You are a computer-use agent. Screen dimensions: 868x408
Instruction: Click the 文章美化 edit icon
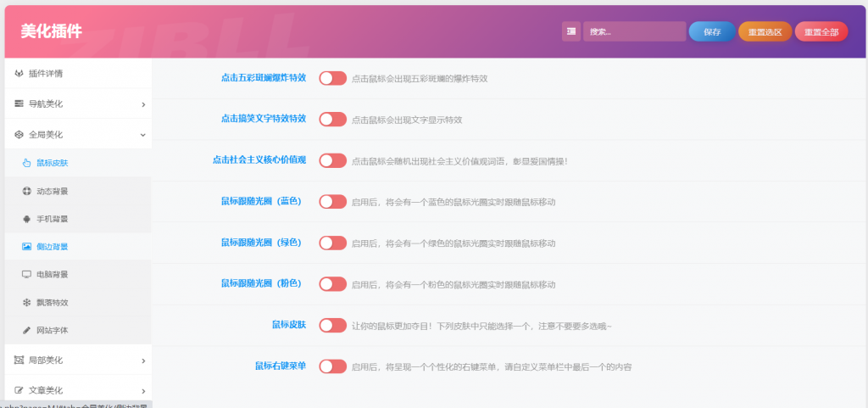[x=19, y=390]
